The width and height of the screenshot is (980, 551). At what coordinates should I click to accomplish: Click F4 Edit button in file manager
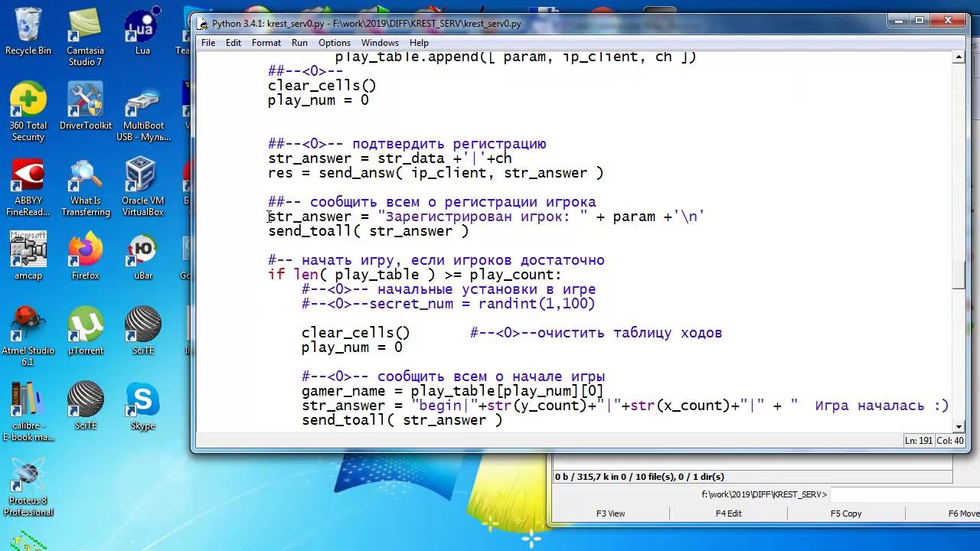pyautogui.click(x=729, y=514)
